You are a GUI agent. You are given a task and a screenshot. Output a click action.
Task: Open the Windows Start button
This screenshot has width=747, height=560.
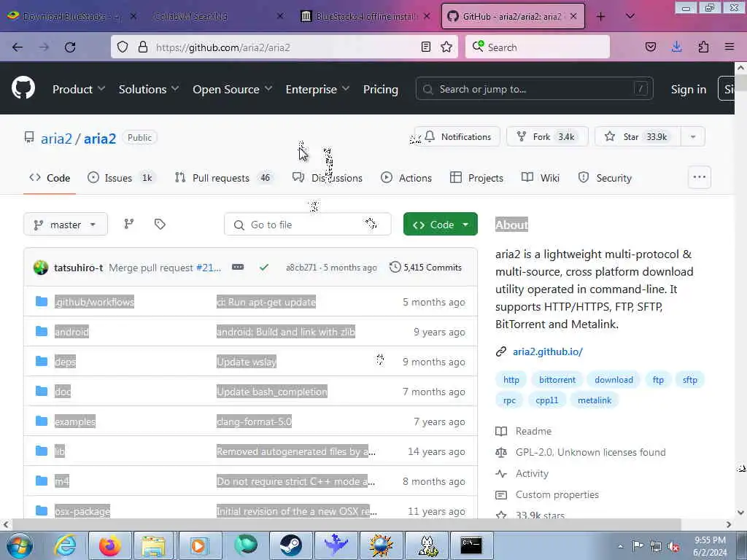pos(20,545)
